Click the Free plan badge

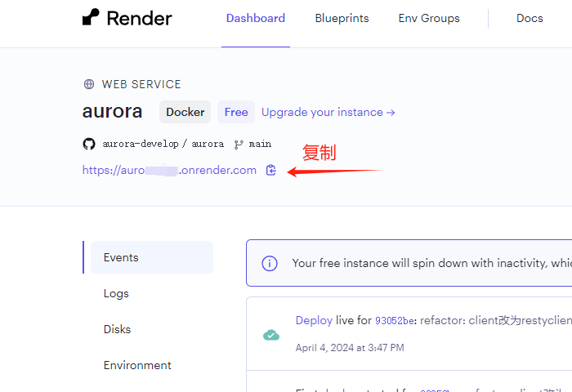point(236,112)
